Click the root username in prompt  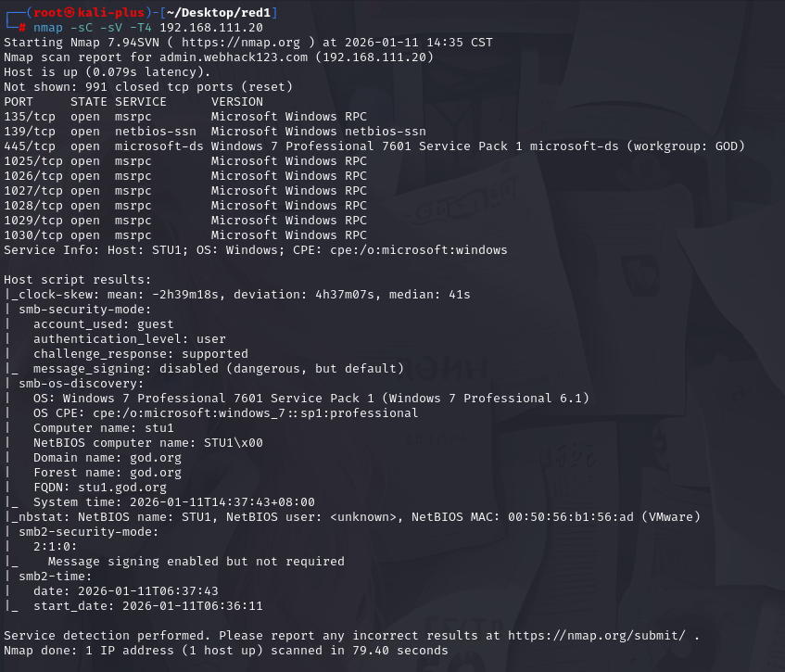[48, 13]
